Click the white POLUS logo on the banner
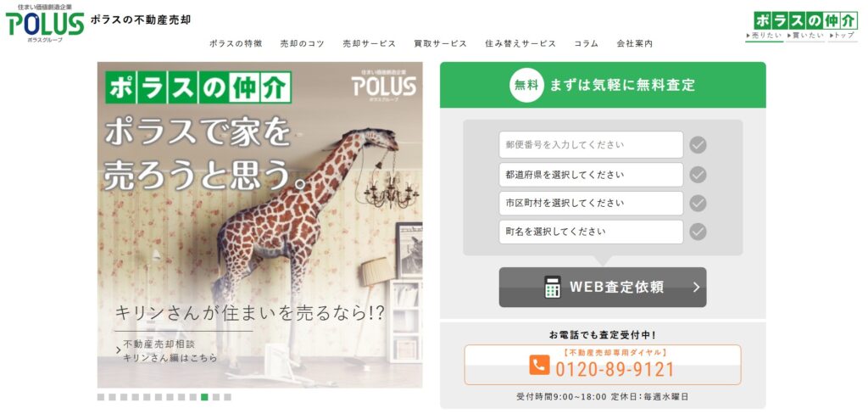 pos(384,85)
